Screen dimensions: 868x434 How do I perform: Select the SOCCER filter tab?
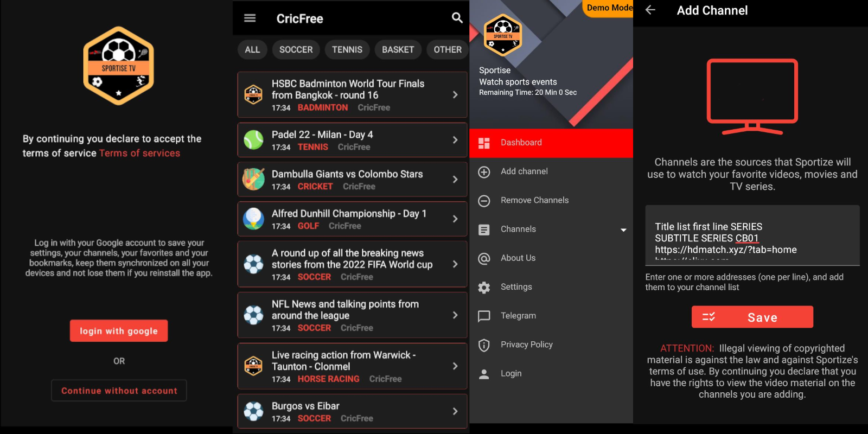296,49
